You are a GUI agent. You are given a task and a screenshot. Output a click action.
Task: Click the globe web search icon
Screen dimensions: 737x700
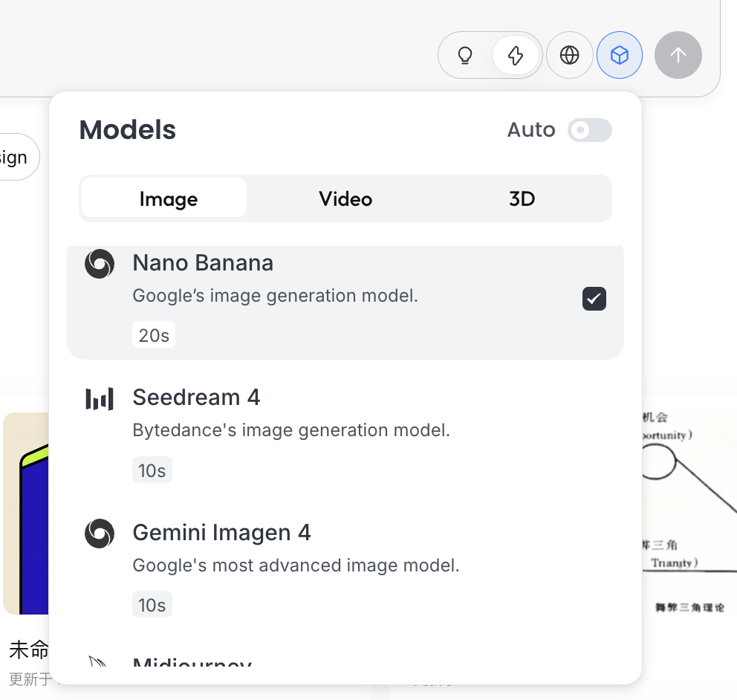tap(570, 55)
